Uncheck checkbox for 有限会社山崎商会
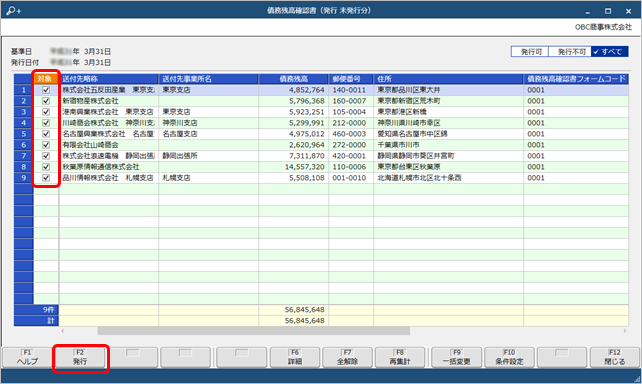Screen dimensions: 642x384 pos(46,145)
